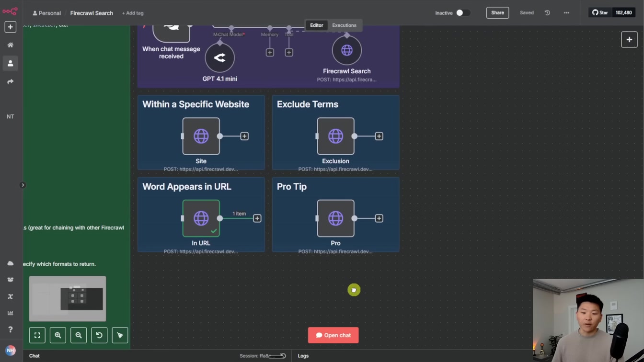This screenshot has height=362, width=644.
Task: Select the 'When chat message received' trigger node
Action: pyautogui.click(x=171, y=34)
